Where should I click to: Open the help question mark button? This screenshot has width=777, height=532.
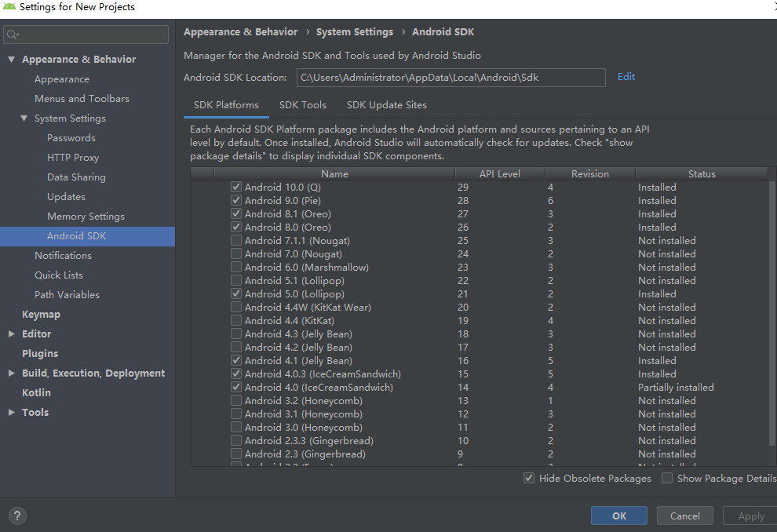[17, 516]
